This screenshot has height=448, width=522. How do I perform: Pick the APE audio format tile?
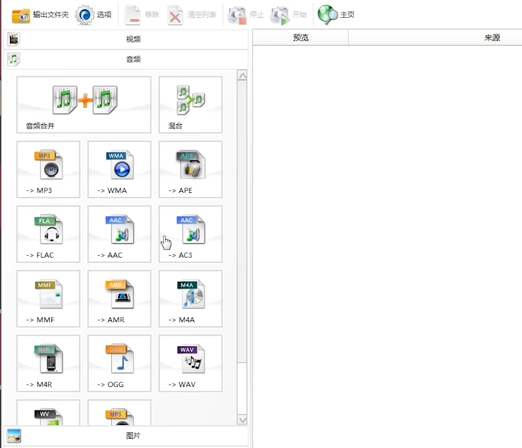[191, 169]
